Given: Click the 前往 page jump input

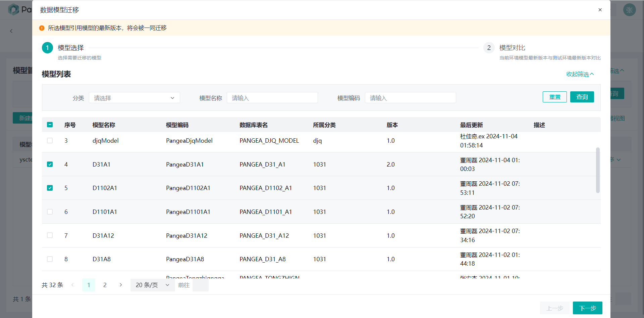Looking at the screenshot, I should 201,285.
